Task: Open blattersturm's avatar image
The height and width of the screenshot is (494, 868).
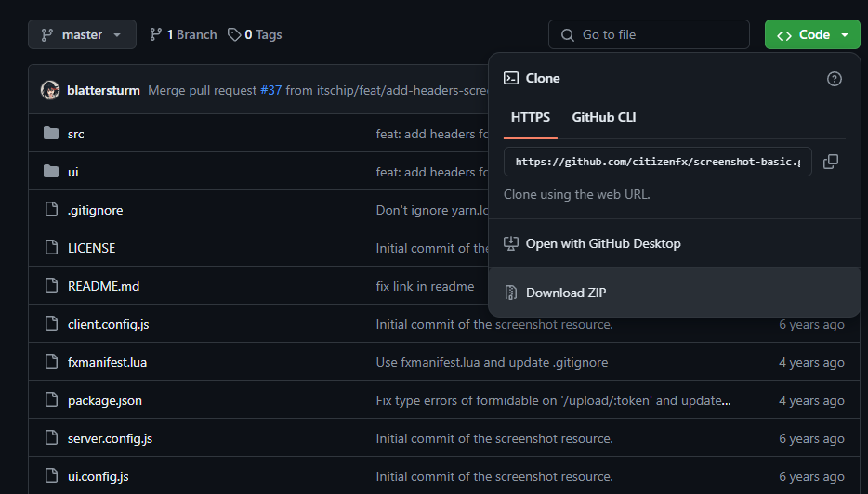Action: click(50, 90)
